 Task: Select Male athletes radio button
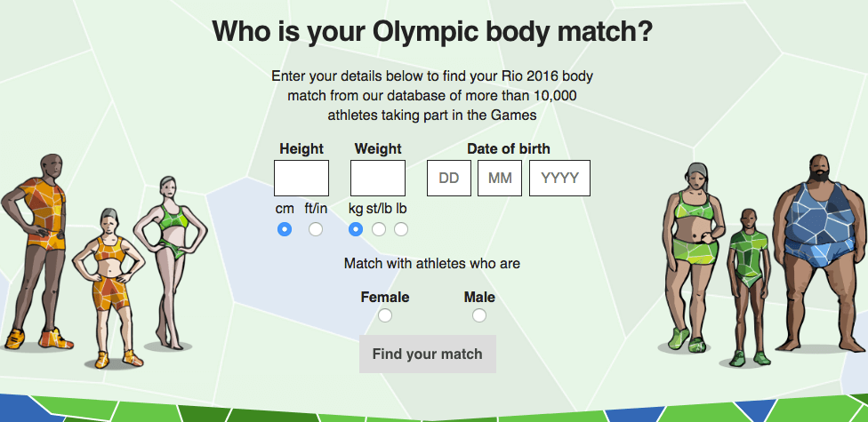[x=479, y=315]
